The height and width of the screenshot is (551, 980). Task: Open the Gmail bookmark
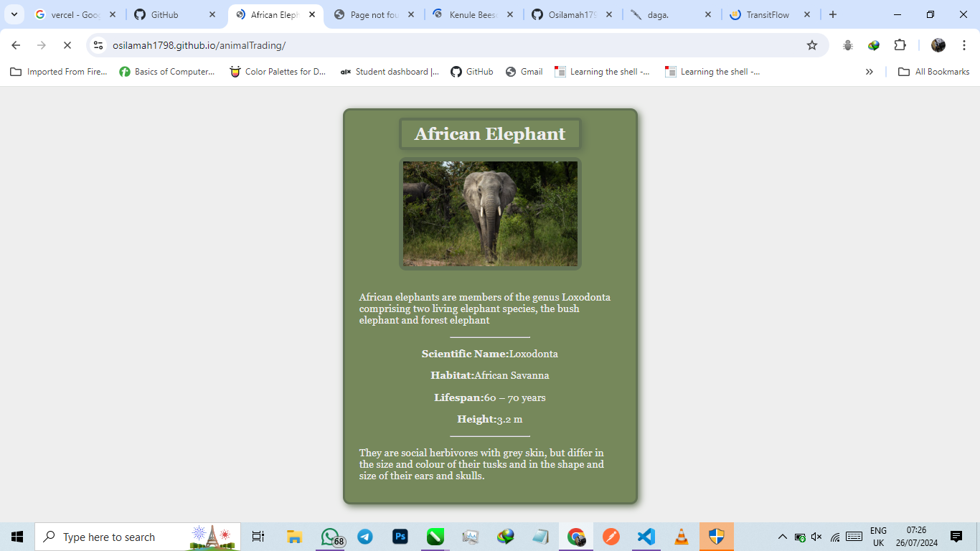point(524,71)
